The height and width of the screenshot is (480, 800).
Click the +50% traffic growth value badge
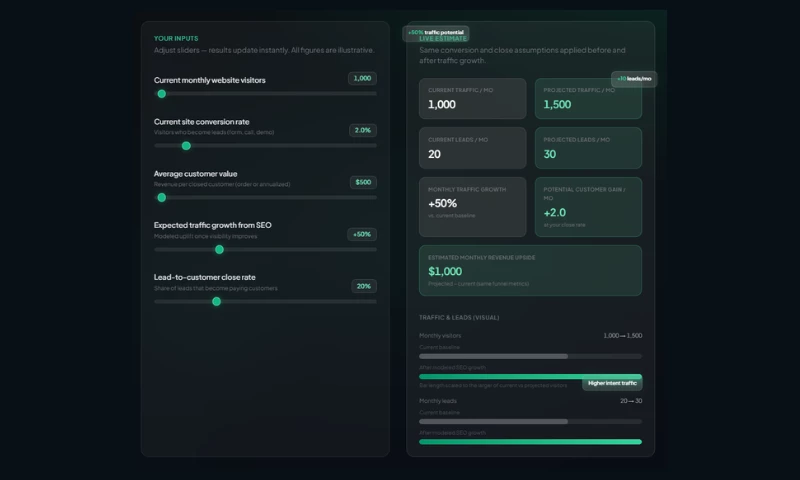click(361, 234)
